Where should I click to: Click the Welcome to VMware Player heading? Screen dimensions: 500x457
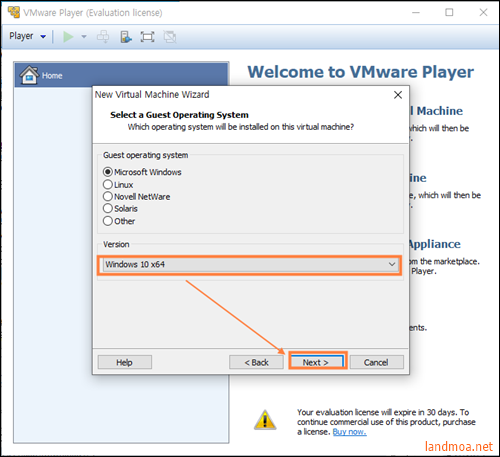coord(360,72)
